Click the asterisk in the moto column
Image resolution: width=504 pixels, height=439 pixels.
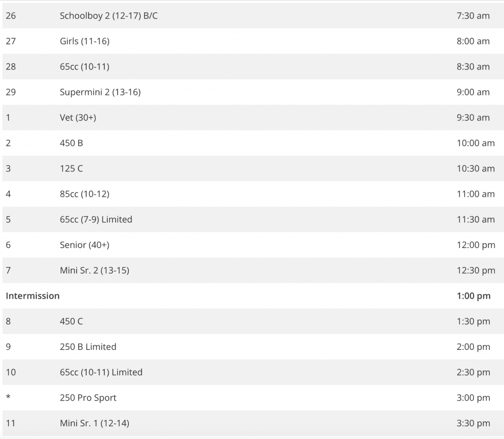[8, 398]
